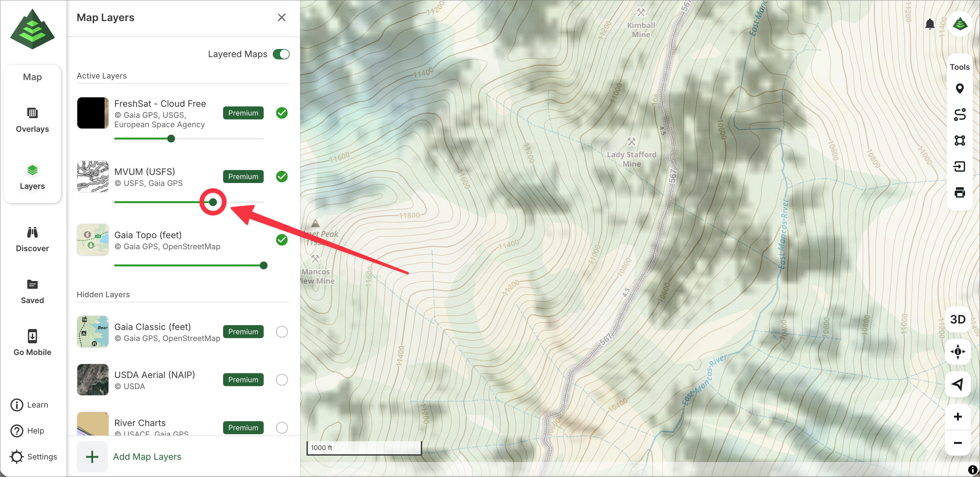Click the FreshSat opacity slider handle
Viewport: 980px width, 477px height.
pyautogui.click(x=171, y=139)
